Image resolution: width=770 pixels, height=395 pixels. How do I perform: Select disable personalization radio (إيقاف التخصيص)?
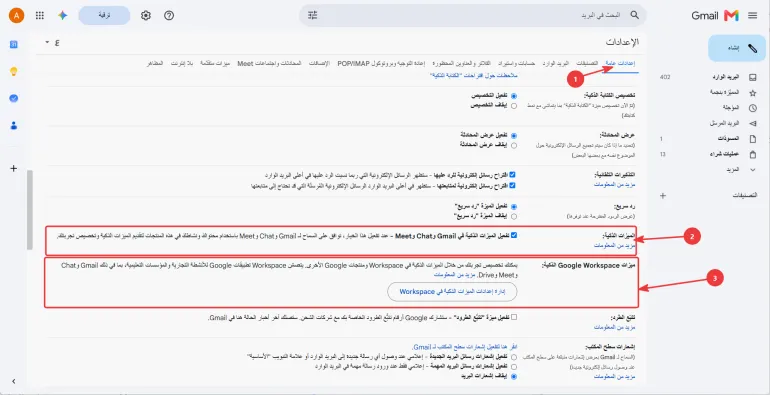514,106
